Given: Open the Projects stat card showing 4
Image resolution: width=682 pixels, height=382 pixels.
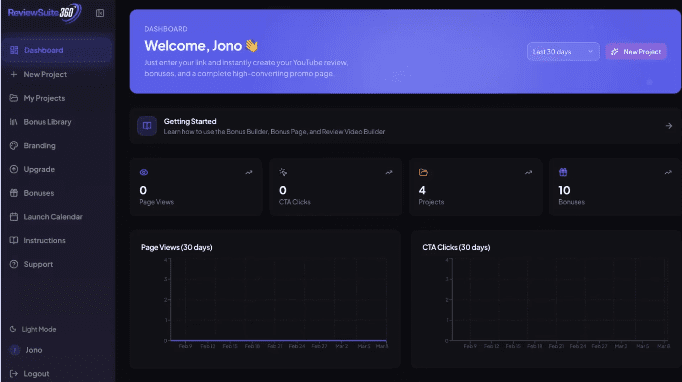Looking at the screenshot, I should tap(476, 187).
